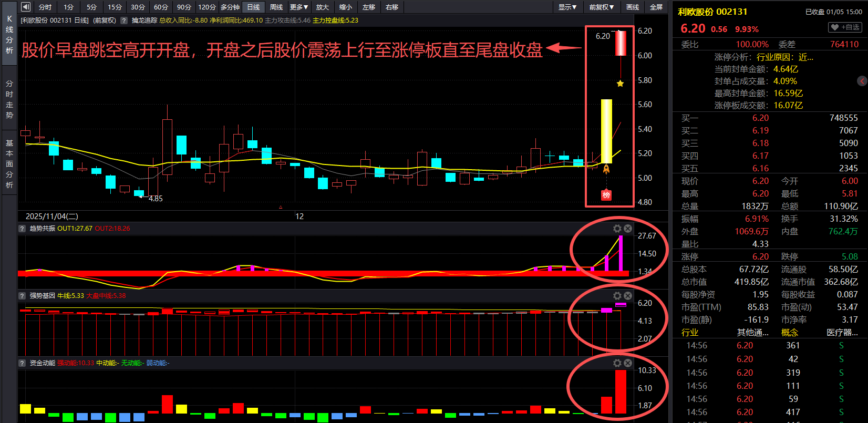The height and width of the screenshot is (423, 868).
Task: Click the red 榜 badge on the chart
Action: pos(606,195)
